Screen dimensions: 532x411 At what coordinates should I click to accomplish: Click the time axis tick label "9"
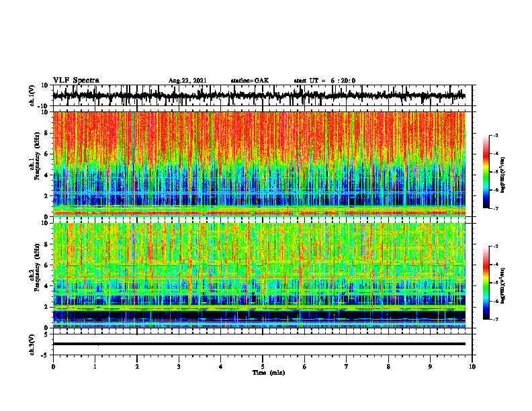coord(430,367)
